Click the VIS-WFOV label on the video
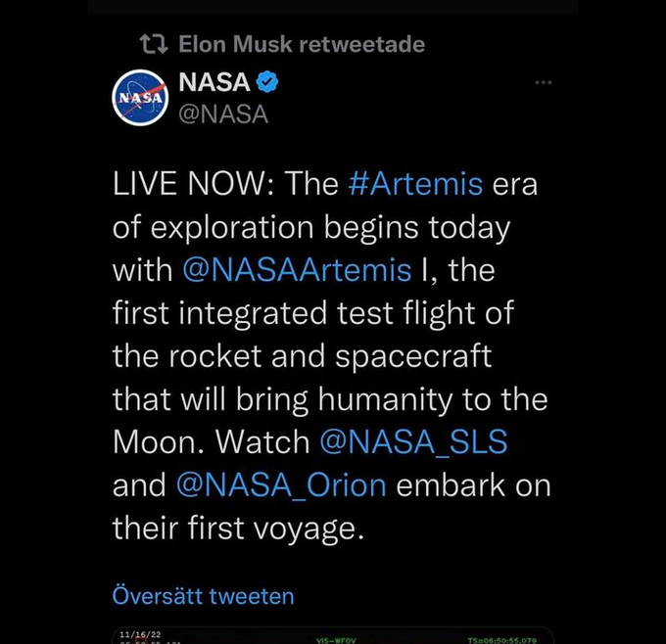The height and width of the screenshot is (644, 666). 336,640
